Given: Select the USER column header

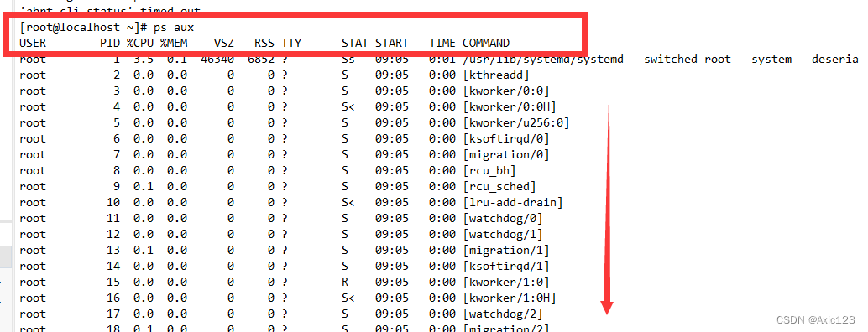Looking at the screenshot, I should [x=33, y=43].
